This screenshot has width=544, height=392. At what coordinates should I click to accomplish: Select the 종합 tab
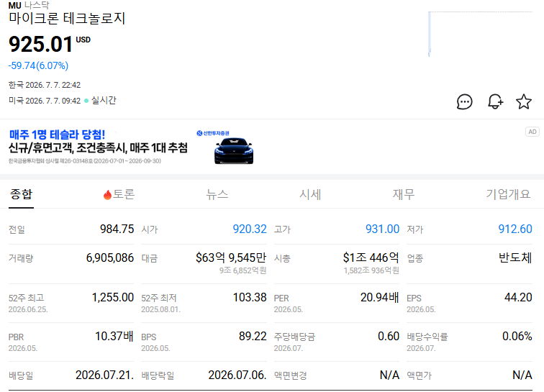click(21, 194)
